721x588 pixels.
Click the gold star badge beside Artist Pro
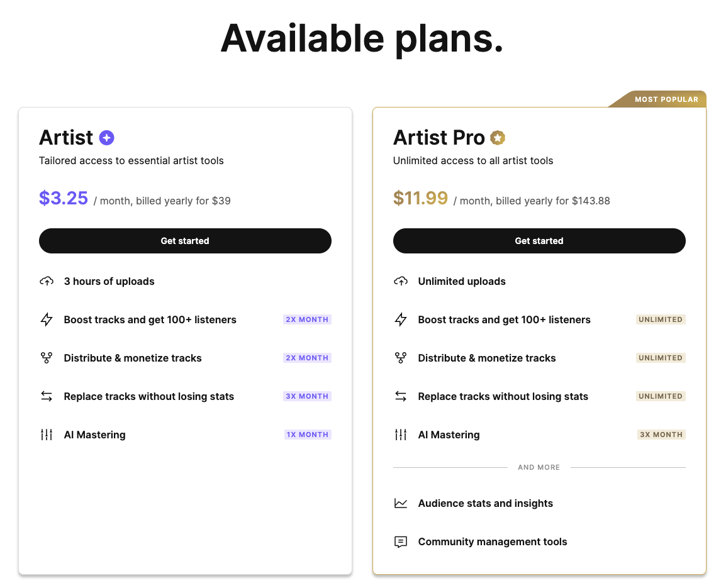click(x=498, y=138)
